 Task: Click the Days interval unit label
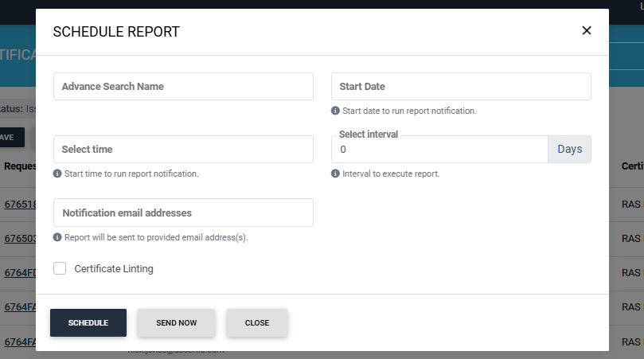click(x=569, y=149)
